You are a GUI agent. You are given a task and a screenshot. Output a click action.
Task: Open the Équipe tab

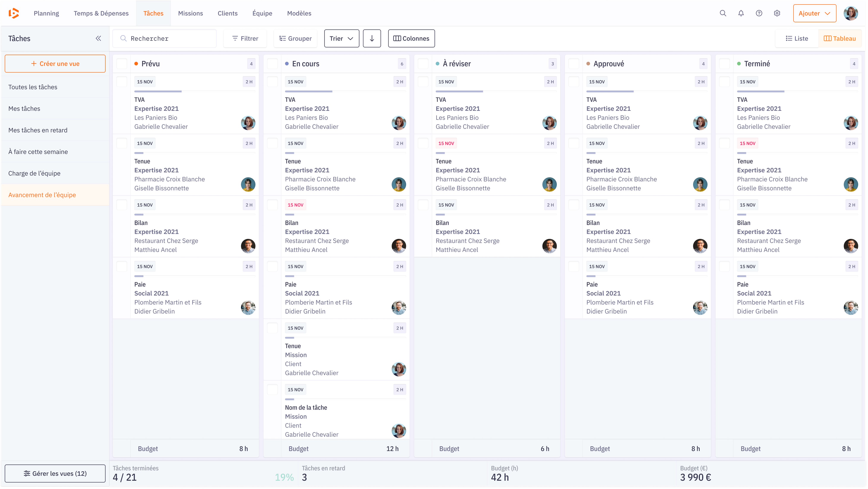(x=262, y=13)
